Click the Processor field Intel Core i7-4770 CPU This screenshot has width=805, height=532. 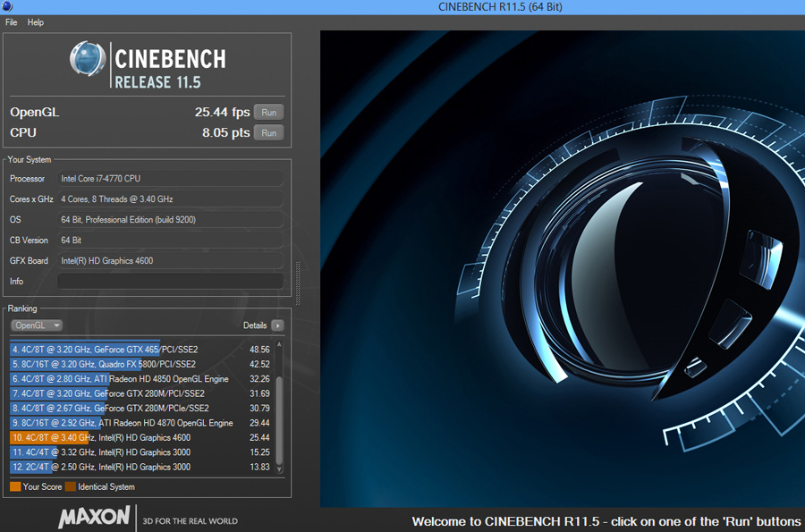point(170,179)
